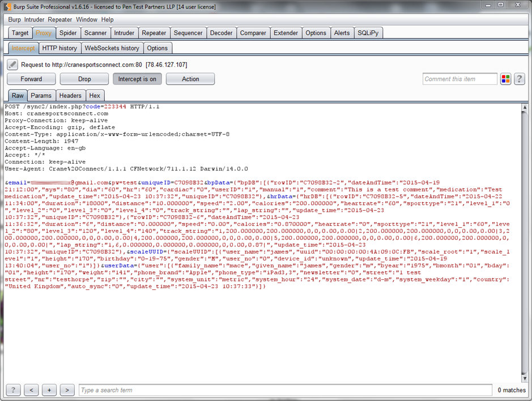
Task: Switch to the Spider tab
Action: [68, 33]
